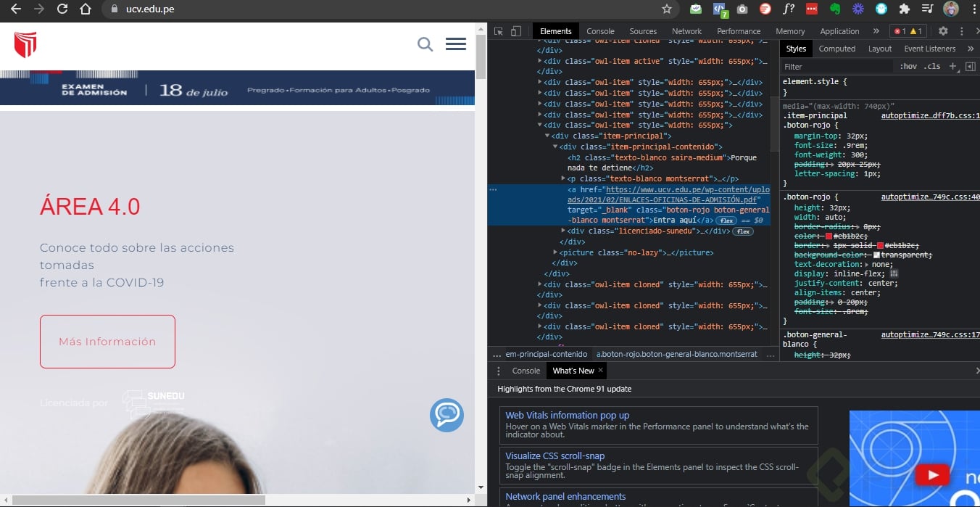Image resolution: width=980 pixels, height=507 pixels.
Task: Open the Extensions puzzle piece menu
Action: [x=904, y=9]
